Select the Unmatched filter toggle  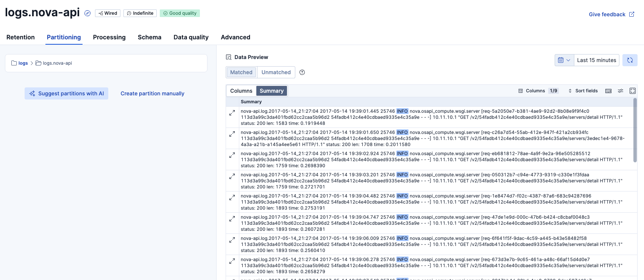click(x=276, y=72)
